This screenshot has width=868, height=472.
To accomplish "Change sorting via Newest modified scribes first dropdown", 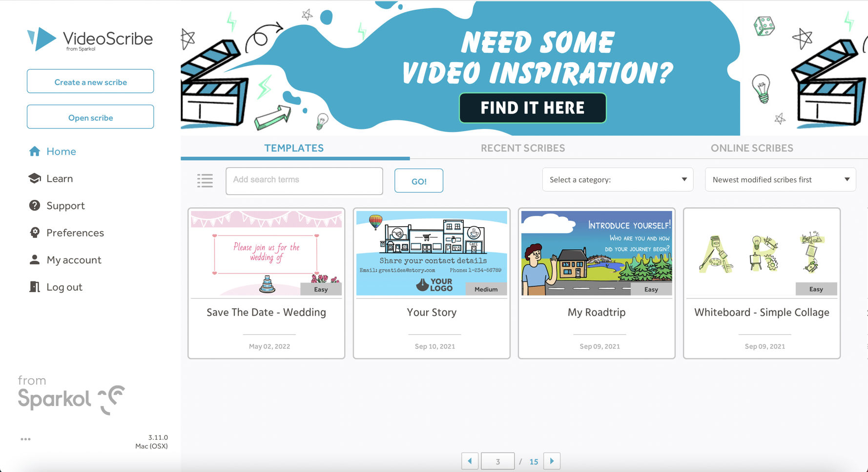I will (x=780, y=179).
